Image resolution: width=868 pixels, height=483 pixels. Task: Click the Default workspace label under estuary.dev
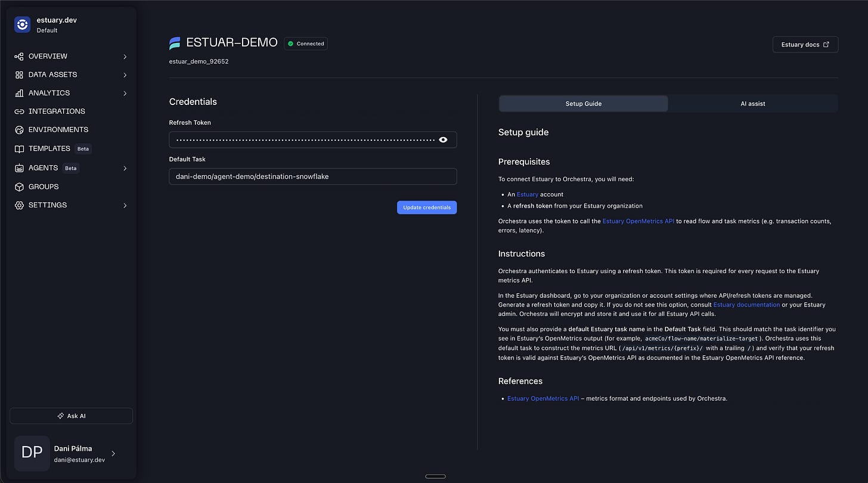[x=48, y=30]
